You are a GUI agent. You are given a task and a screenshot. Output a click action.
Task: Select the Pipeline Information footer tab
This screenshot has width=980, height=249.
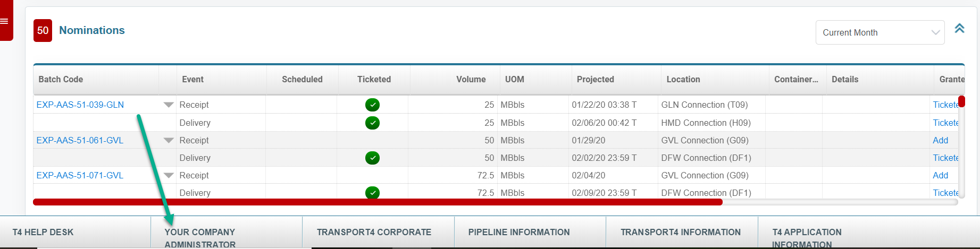click(x=518, y=233)
